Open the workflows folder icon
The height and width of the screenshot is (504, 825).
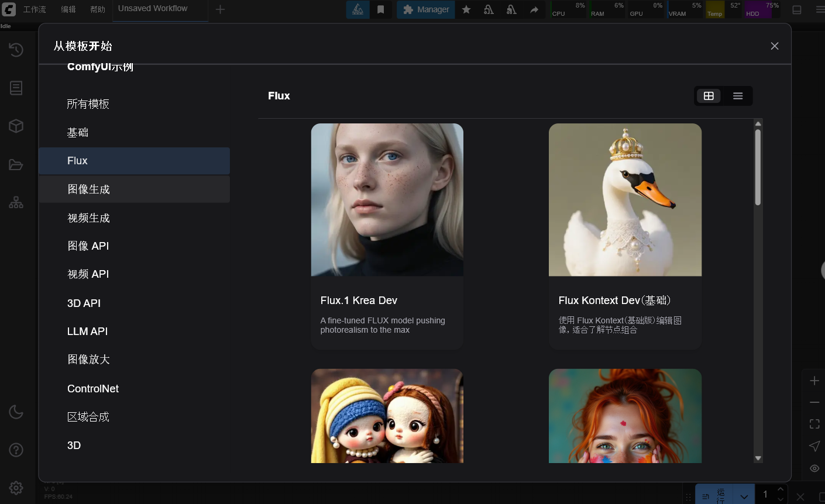coord(16,164)
